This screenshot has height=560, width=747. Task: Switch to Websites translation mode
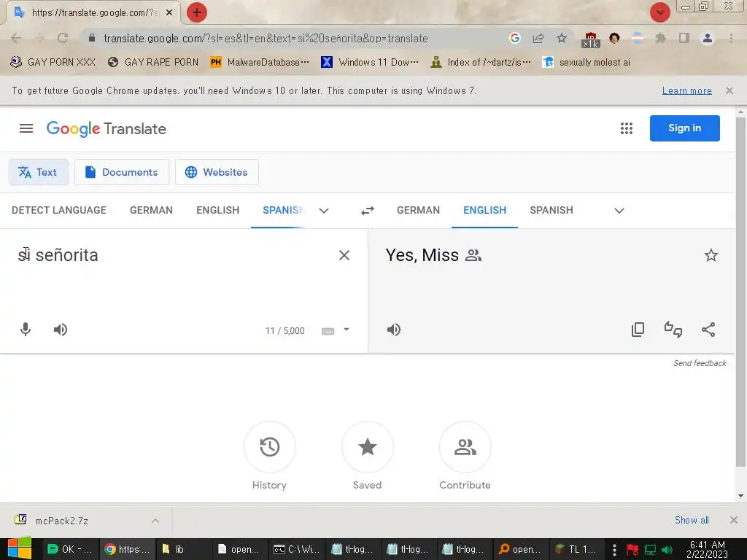[x=217, y=172]
